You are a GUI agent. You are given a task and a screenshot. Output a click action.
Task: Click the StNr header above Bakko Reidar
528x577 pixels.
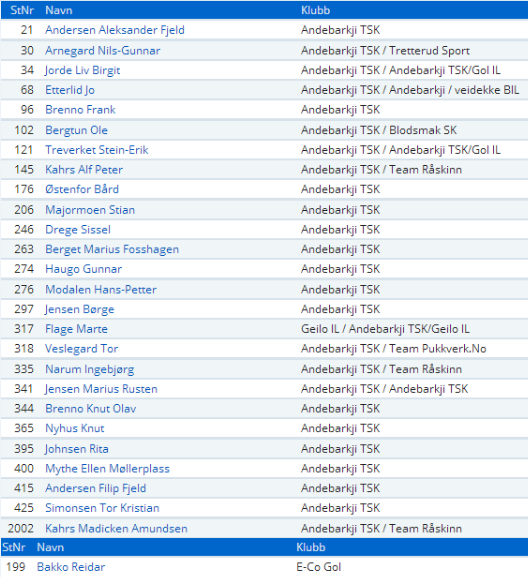coord(14,548)
